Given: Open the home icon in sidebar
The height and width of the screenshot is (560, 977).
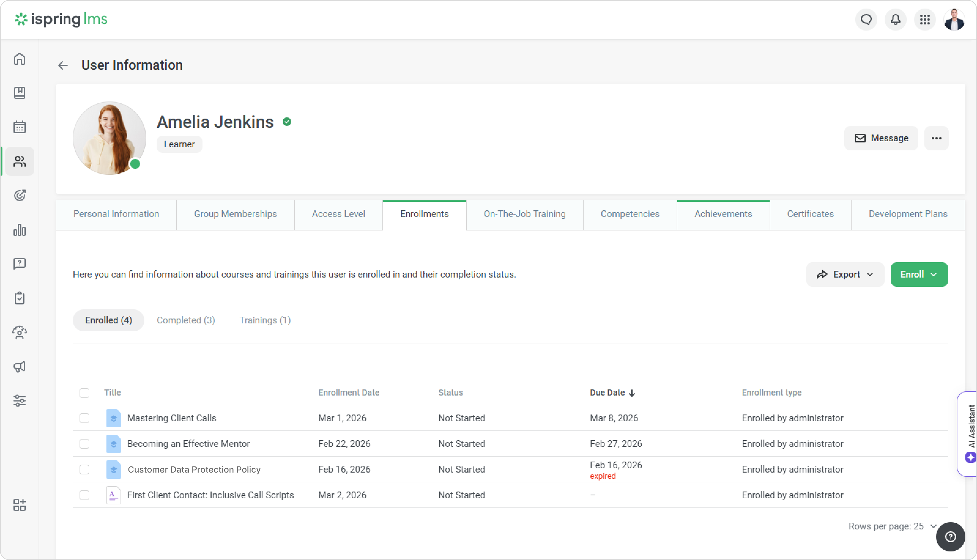Looking at the screenshot, I should pos(20,59).
